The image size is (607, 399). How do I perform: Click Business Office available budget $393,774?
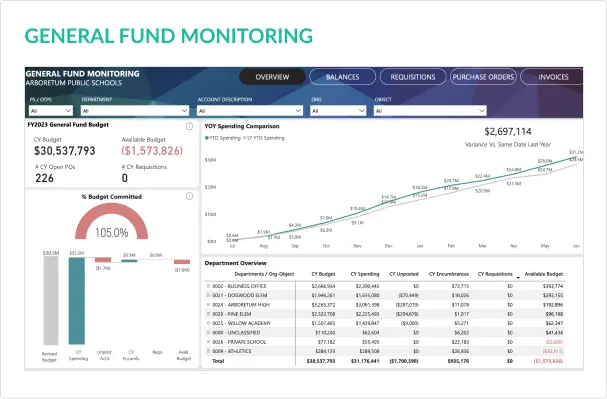(x=553, y=286)
